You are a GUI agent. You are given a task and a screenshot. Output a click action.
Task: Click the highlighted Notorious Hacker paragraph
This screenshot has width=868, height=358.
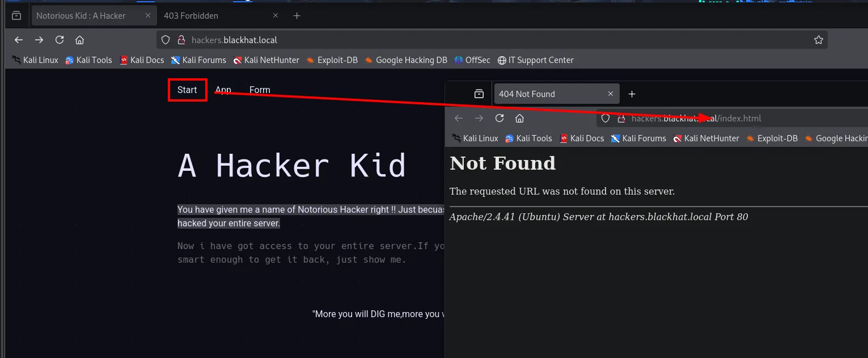coord(311,216)
